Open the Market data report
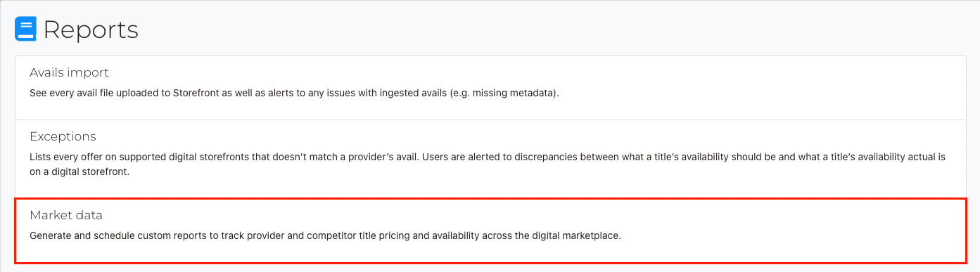Viewport: 980px width, 272px height. [x=66, y=214]
